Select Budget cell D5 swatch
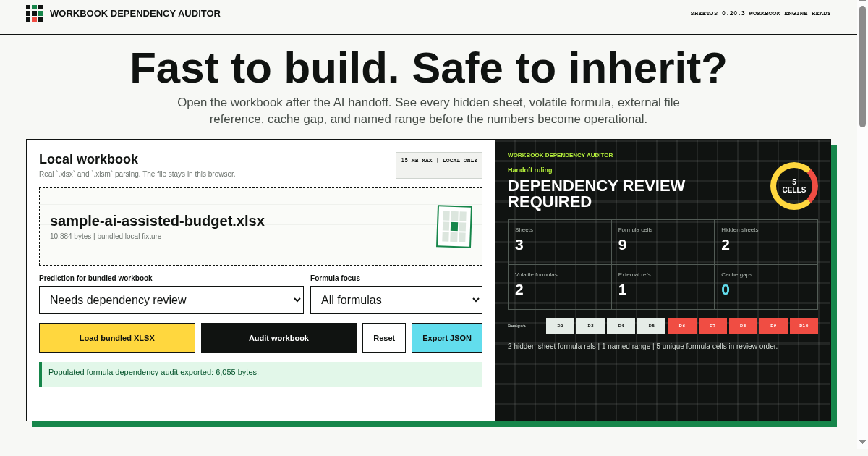868x456 pixels. (651, 326)
